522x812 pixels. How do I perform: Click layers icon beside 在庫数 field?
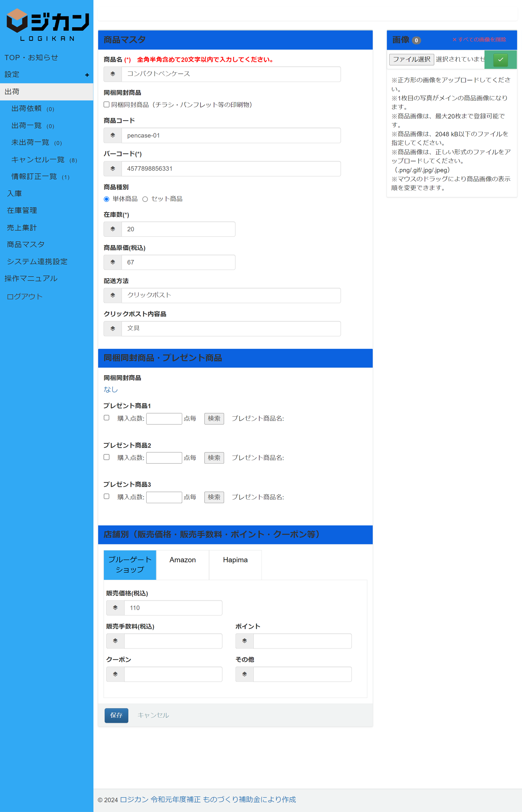(x=113, y=229)
